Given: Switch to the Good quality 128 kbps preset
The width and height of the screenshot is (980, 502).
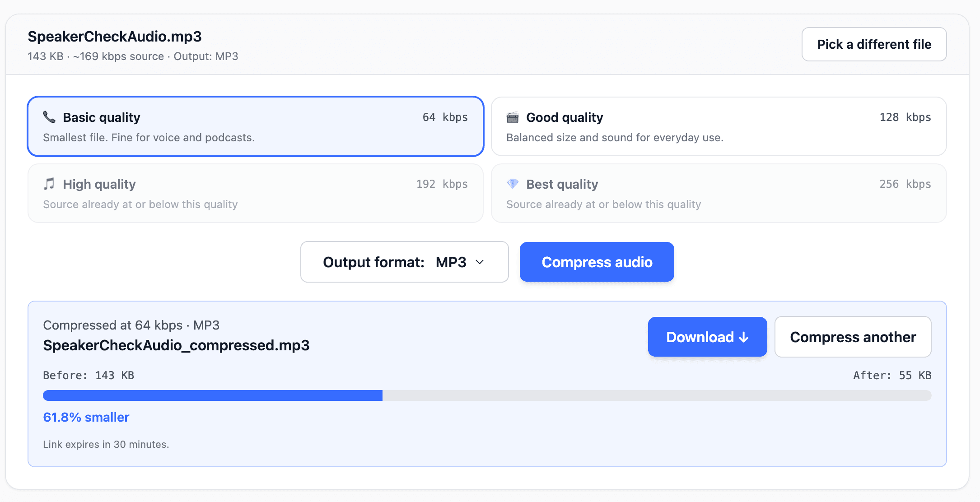Looking at the screenshot, I should [719, 127].
